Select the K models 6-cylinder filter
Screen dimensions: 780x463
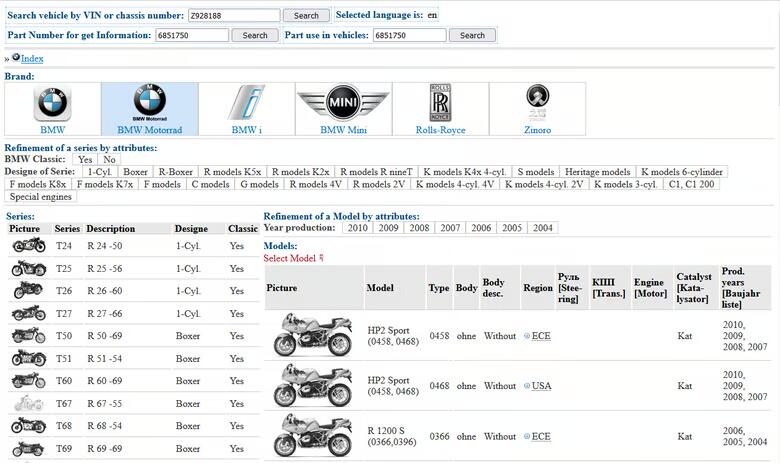tap(682, 172)
